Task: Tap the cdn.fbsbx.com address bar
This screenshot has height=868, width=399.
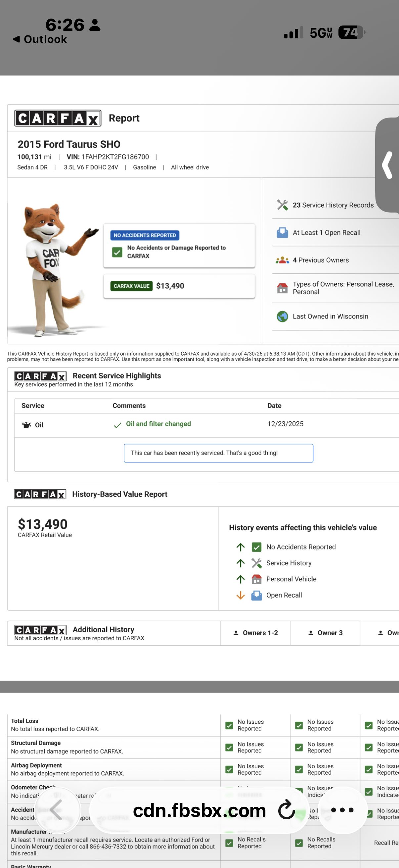Action: pos(199,810)
